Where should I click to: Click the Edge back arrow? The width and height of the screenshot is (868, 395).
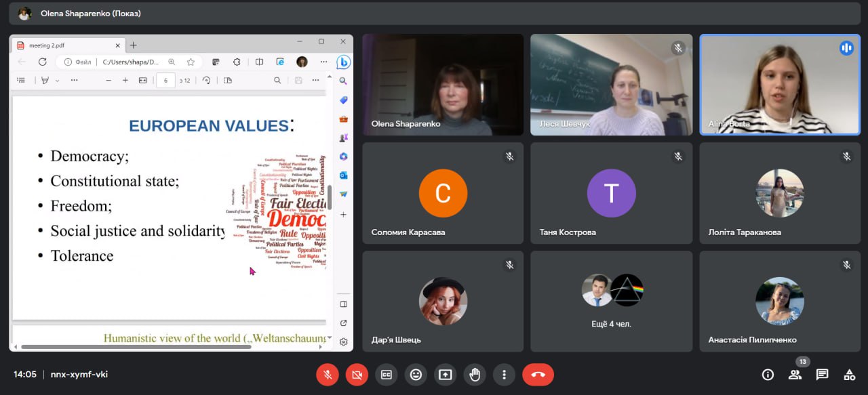point(22,62)
